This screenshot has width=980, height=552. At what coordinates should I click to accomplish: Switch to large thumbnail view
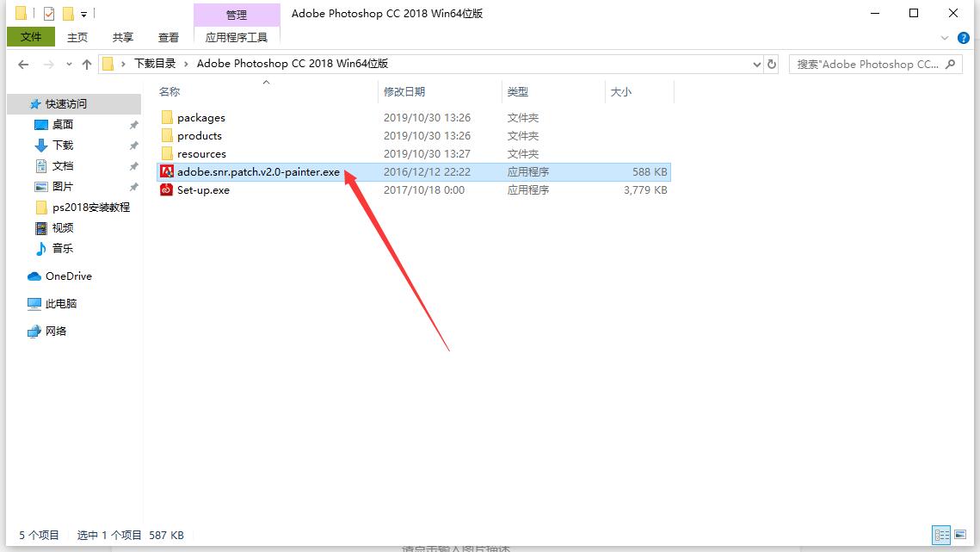(x=960, y=534)
